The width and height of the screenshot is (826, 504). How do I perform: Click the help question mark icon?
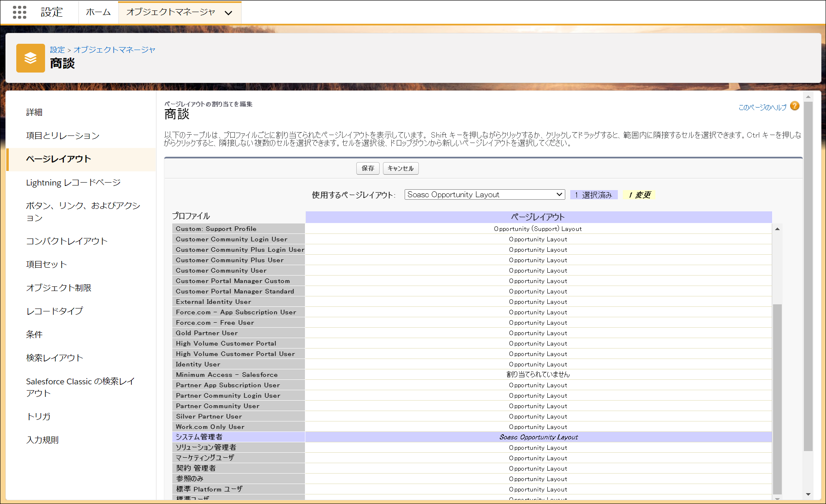click(x=795, y=106)
